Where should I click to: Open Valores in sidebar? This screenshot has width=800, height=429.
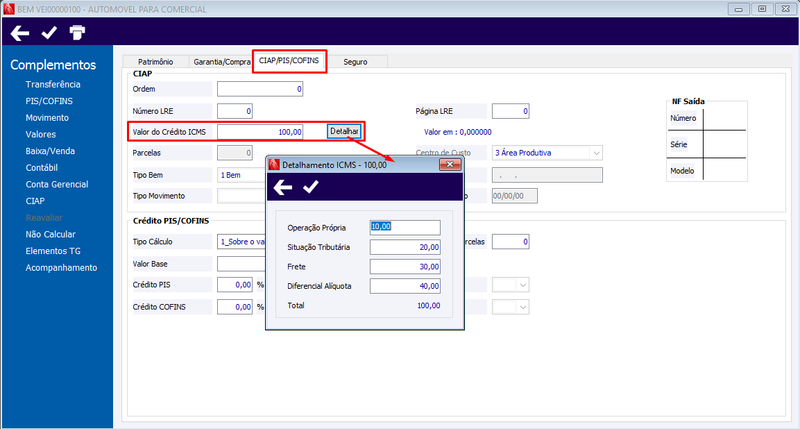(41, 135)
